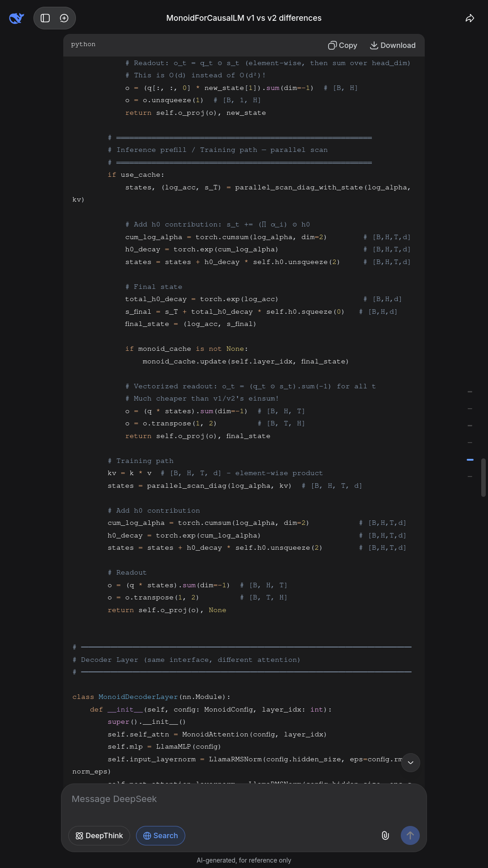Start a new chat with plus bubble icon
The width and height of the screenshot is (488, 868).
(x=64, y=18)
